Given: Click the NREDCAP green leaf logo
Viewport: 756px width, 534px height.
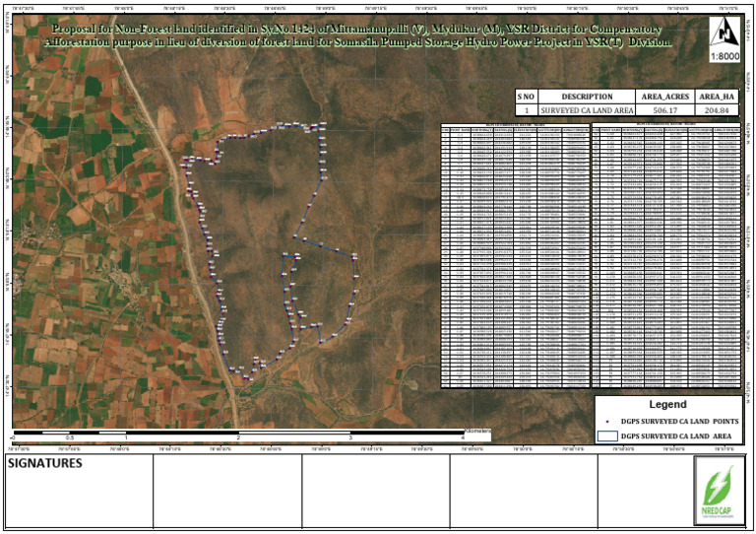Looking at the screenshot, I should pos(719,491).
